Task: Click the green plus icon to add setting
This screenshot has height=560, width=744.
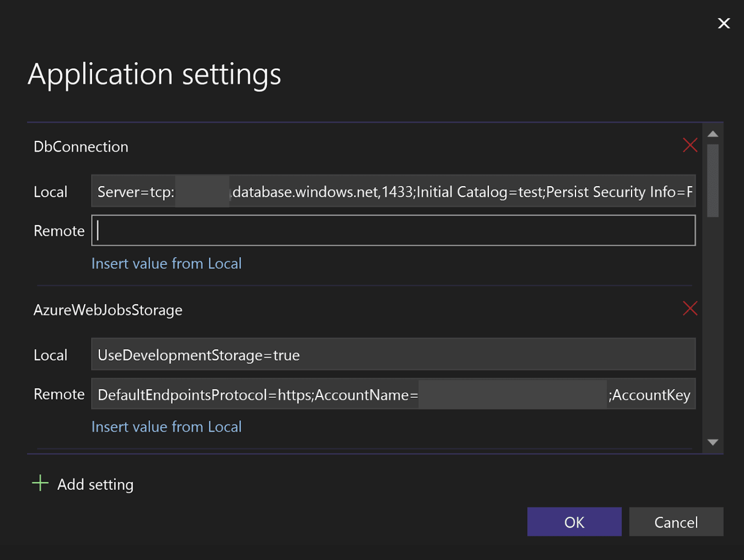Action: click(40, 483)
